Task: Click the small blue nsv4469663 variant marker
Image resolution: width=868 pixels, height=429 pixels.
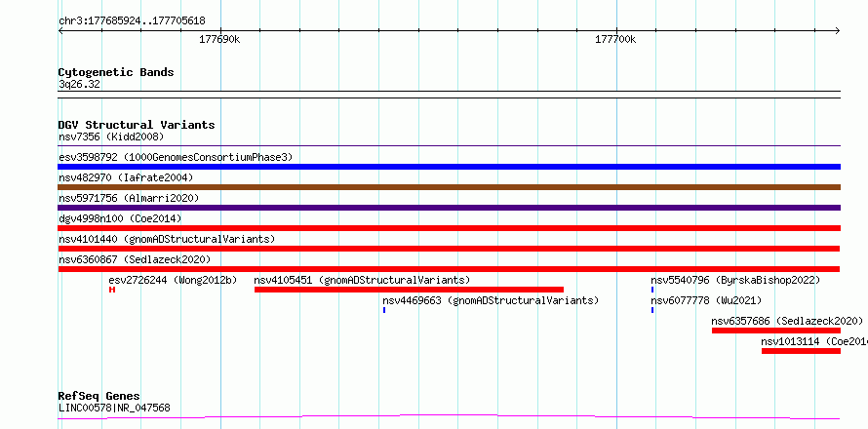Action: point(384,310)
